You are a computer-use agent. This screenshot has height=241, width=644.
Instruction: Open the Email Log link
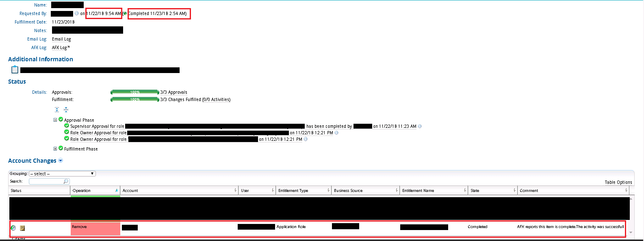click(x=61, y=39)
